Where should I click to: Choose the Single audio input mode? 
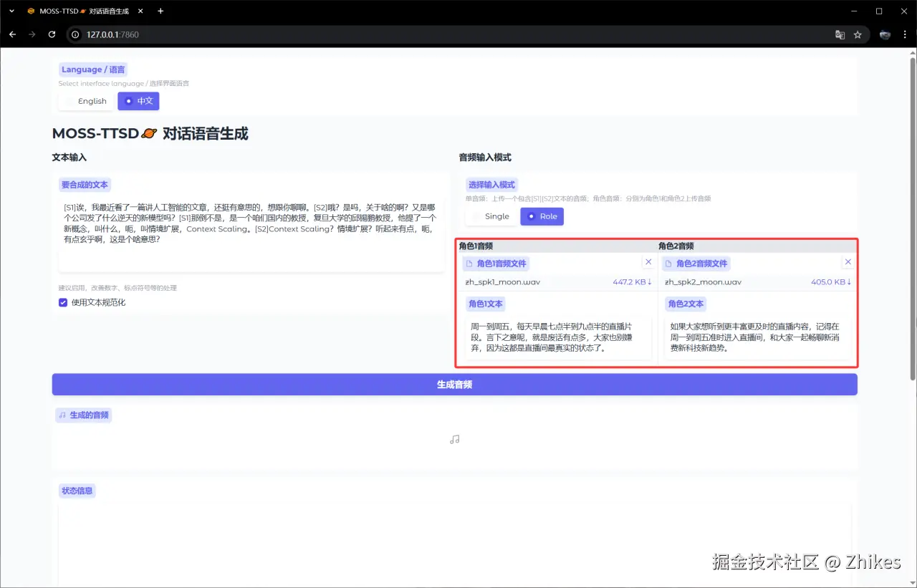pyautogui.click(x=491, y=216)
